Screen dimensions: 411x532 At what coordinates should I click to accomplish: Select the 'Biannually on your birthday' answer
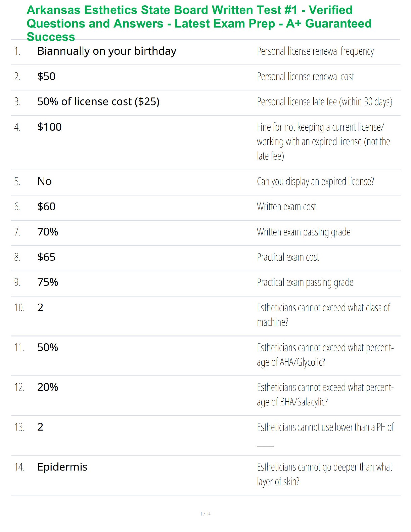pyautogui.click(x=107, y=51)
